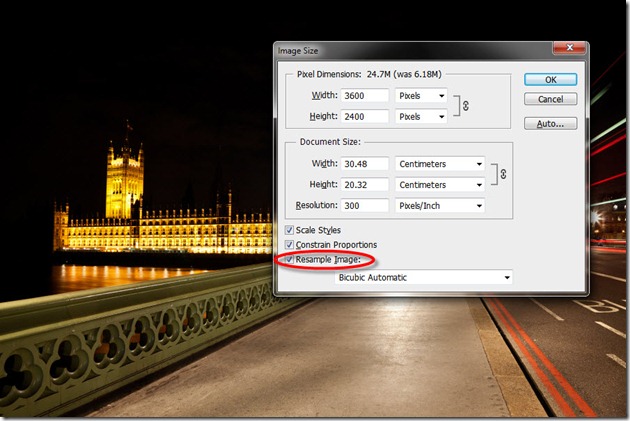The width and height of the screenshot is (630, 421).
Task: Open the Bicubic Automatic resampling dropdown
Action: 424,277
